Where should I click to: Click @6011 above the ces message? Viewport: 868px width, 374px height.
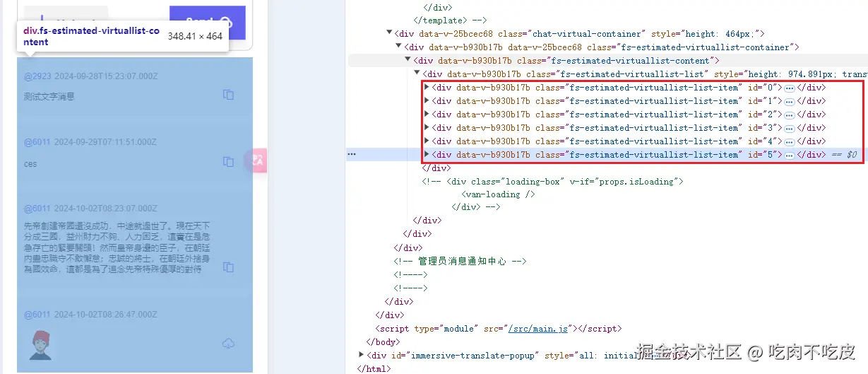[x=37, y=142]
